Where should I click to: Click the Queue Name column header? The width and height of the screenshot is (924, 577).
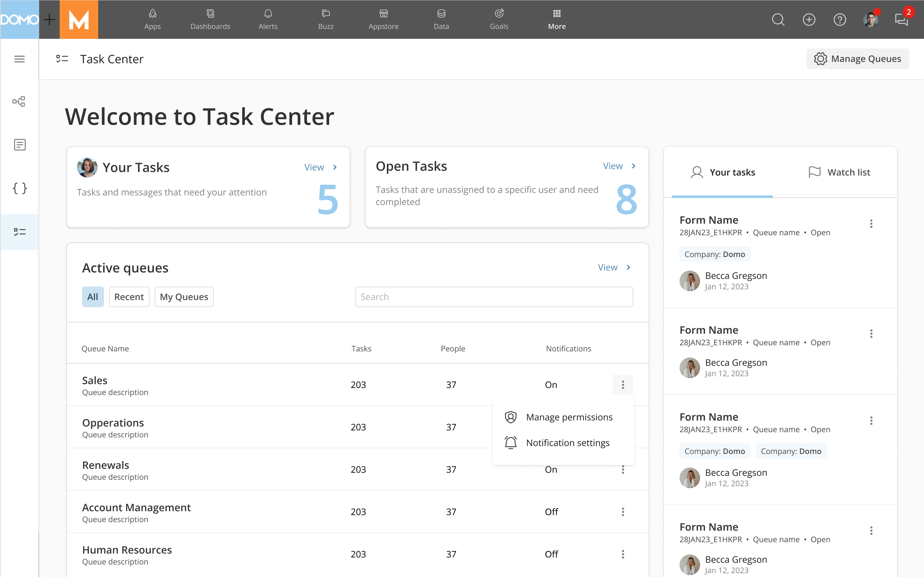pos(105,349)
